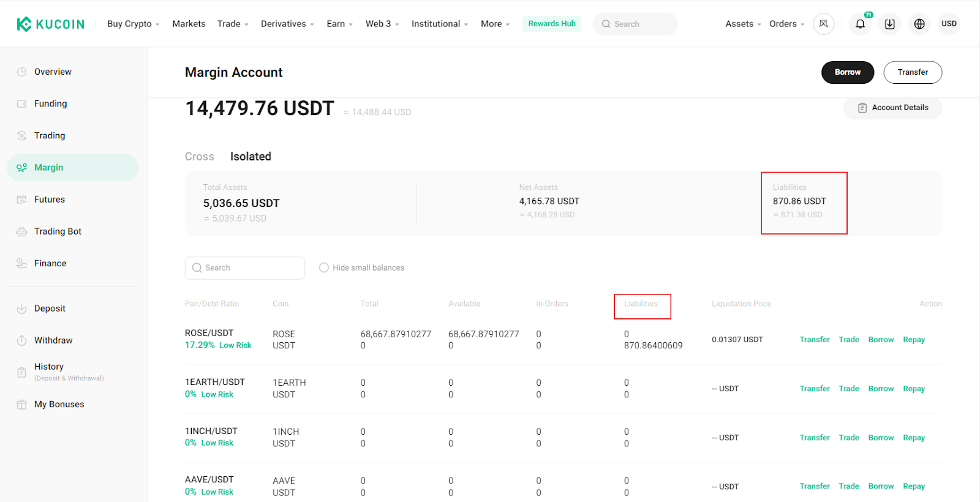
Task: Open the Rewards Hub button
Action: (552, 24)
